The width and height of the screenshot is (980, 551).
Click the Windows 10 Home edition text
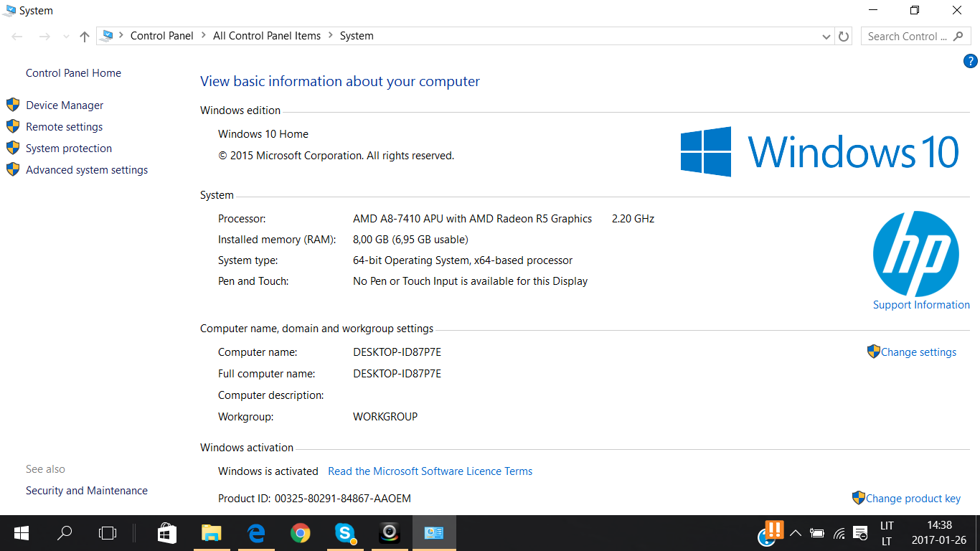(x=263, y=134)
